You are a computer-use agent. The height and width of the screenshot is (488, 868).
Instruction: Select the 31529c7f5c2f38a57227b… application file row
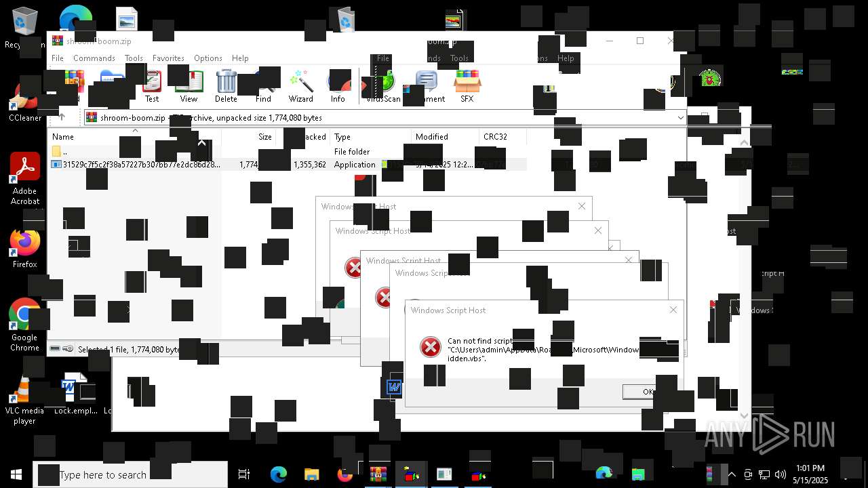pos(288,165)
